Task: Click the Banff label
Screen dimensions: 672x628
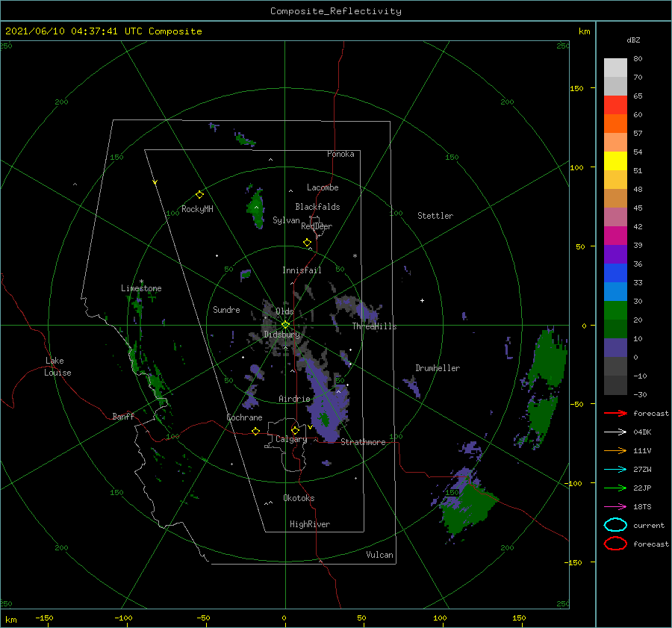Action: coord(123,417)
